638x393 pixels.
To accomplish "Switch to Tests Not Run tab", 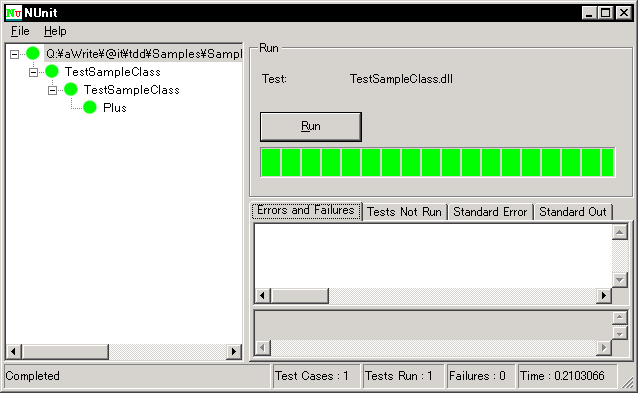I will click(404, 212).
